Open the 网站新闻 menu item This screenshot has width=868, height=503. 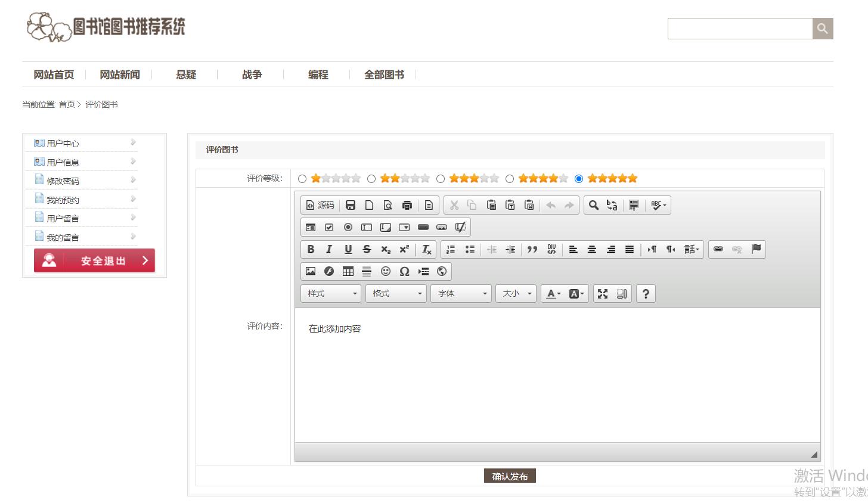pos(120,74)
